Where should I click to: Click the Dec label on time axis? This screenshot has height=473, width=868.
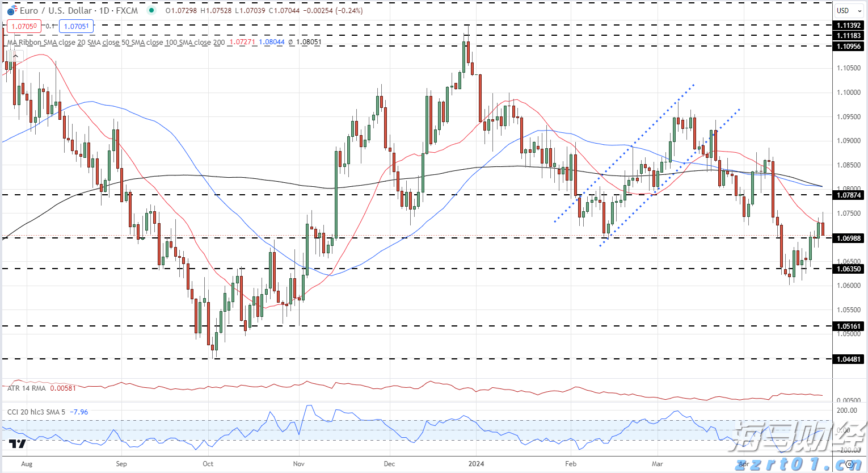(x=389, y=464)
